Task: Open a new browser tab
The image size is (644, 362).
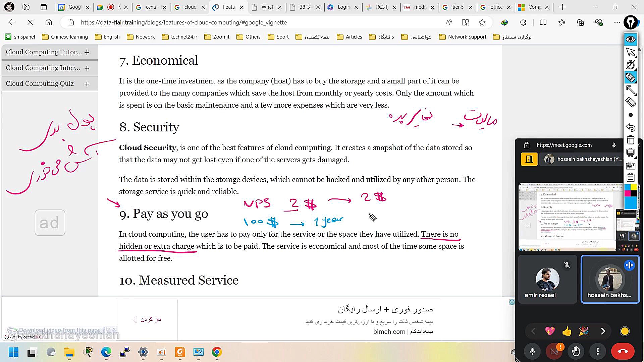Action: point(562,7)
